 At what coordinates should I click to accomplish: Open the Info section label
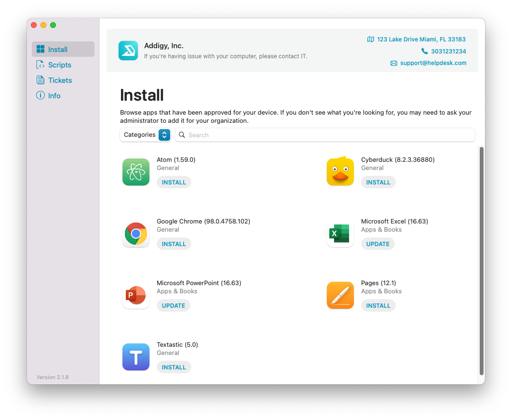(x=54, y=96)
